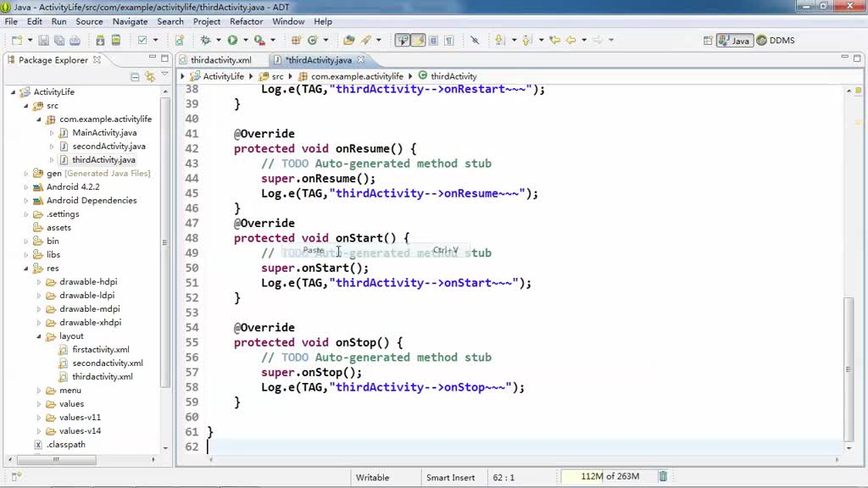The height and width of the screenshot is (488, 868).
Task: Close the thirdActivity.java tab
Action: click(x=361, y=59)
